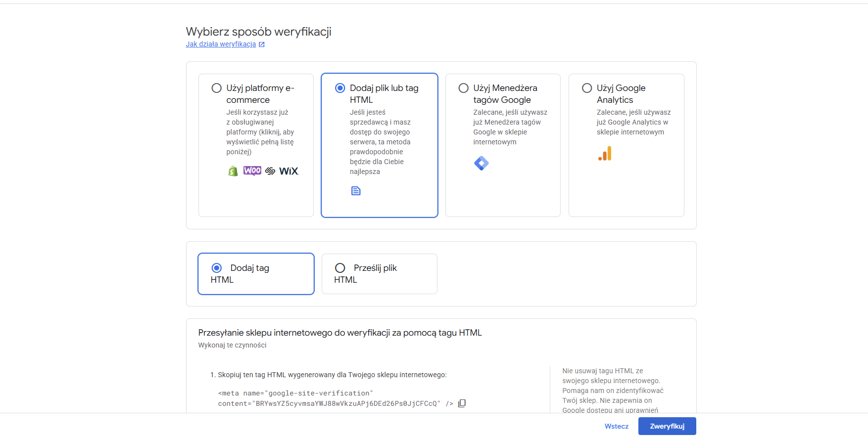Open the Jak działa weryfikacja link
The width and height of the screenshot is (868, 436).
click(221, 44)
